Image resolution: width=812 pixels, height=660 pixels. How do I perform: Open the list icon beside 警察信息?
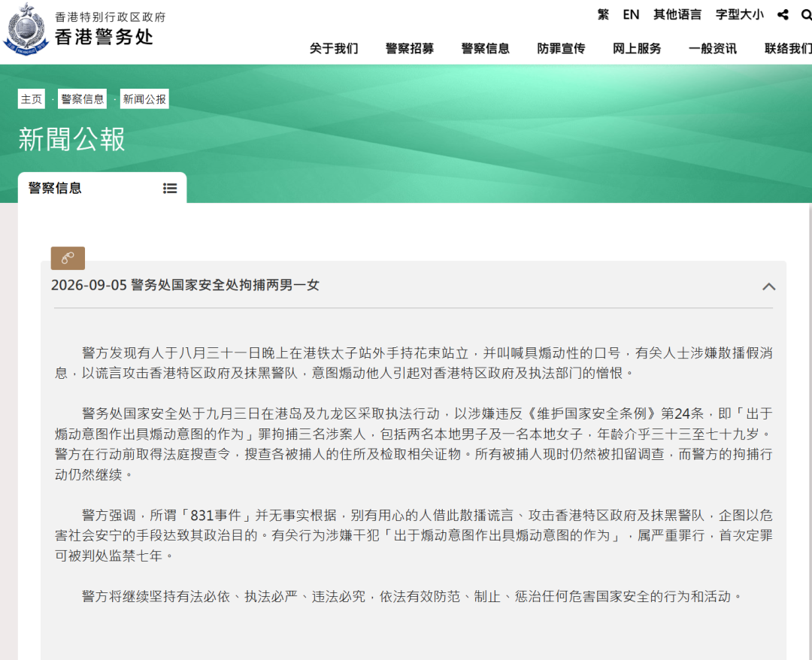point(170,189)
